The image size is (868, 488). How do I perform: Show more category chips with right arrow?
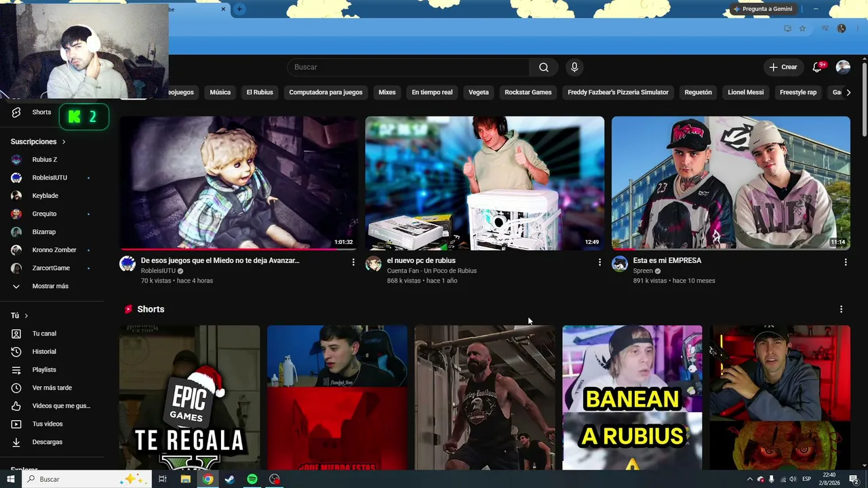(848, 92)
